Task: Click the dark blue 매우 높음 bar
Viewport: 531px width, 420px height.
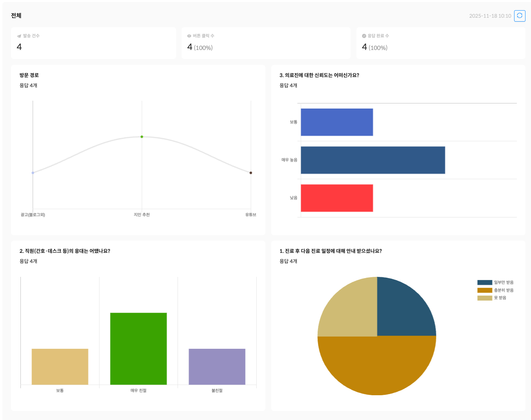Action: [x=373, y=160]
